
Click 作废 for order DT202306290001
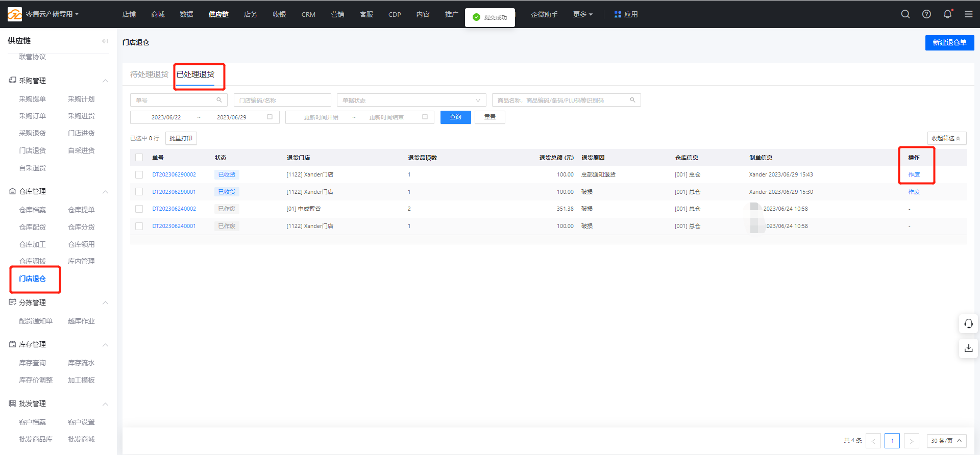click(914, 192)
